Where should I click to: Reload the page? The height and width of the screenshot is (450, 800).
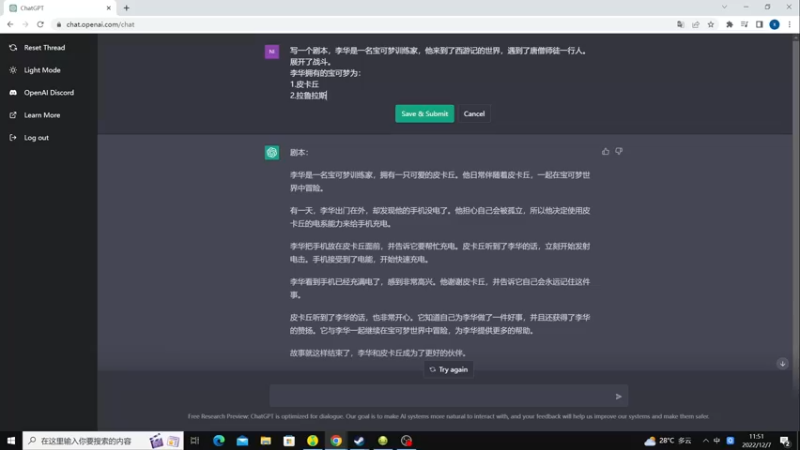pos(40,24)
